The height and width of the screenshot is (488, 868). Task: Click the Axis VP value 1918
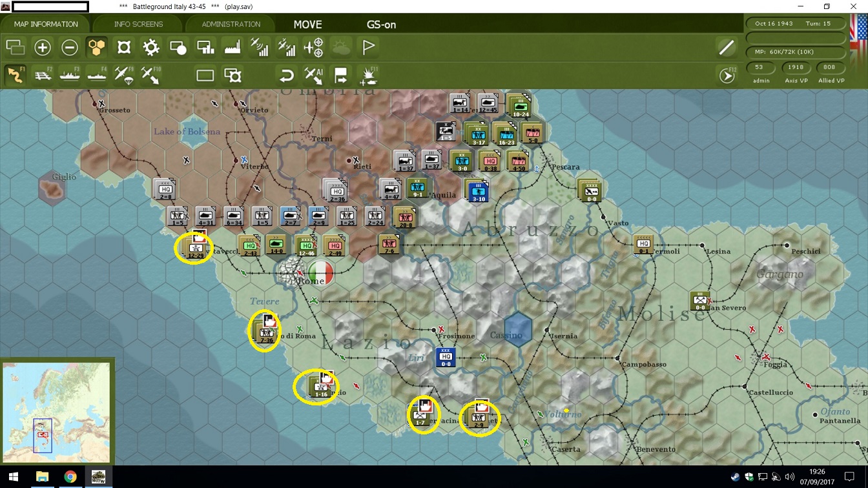click(x=796, y=67)
